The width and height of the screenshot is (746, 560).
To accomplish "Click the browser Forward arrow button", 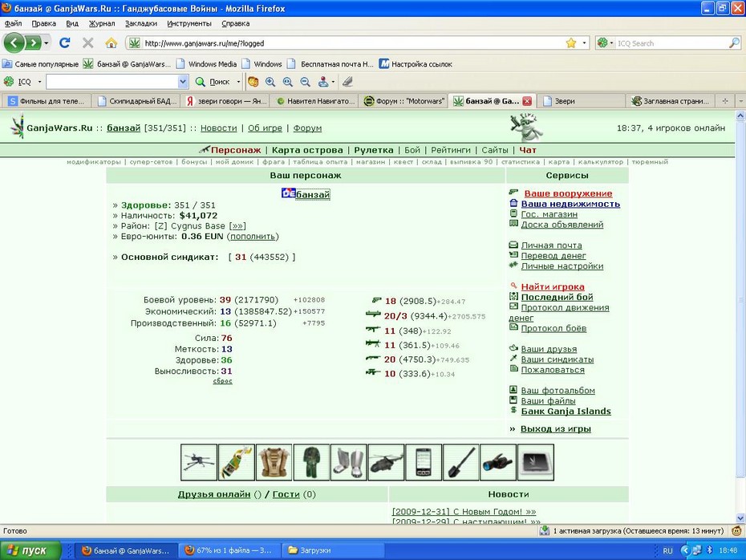I will tap(32, 43).
